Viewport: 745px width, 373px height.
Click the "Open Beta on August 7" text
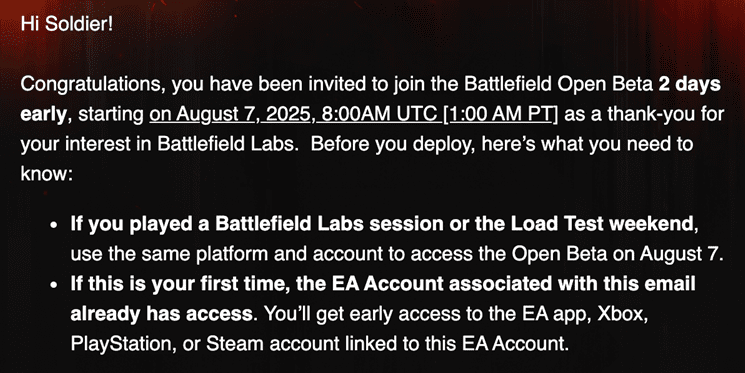(x=617, y=254)
